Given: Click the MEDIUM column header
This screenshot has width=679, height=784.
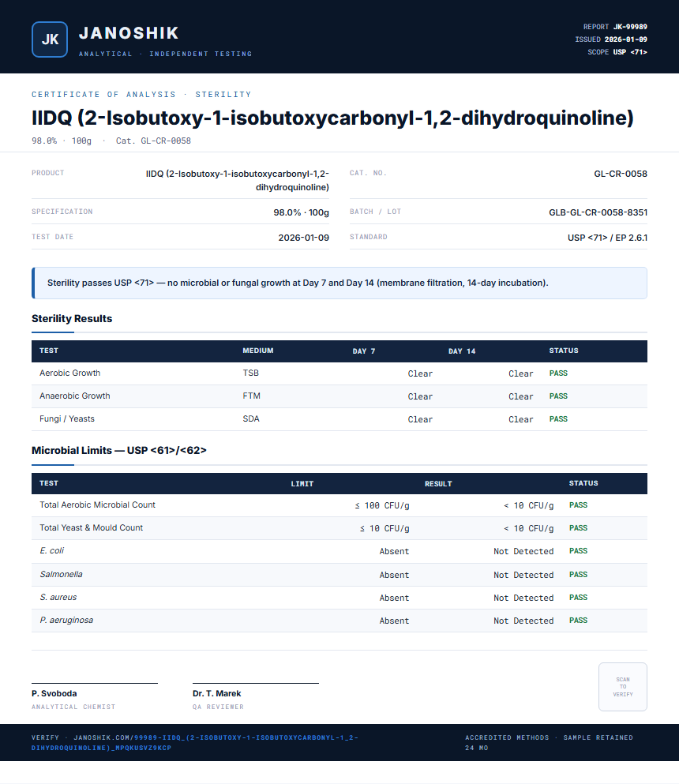Looking at the screenshot, I should coord(258,351).
